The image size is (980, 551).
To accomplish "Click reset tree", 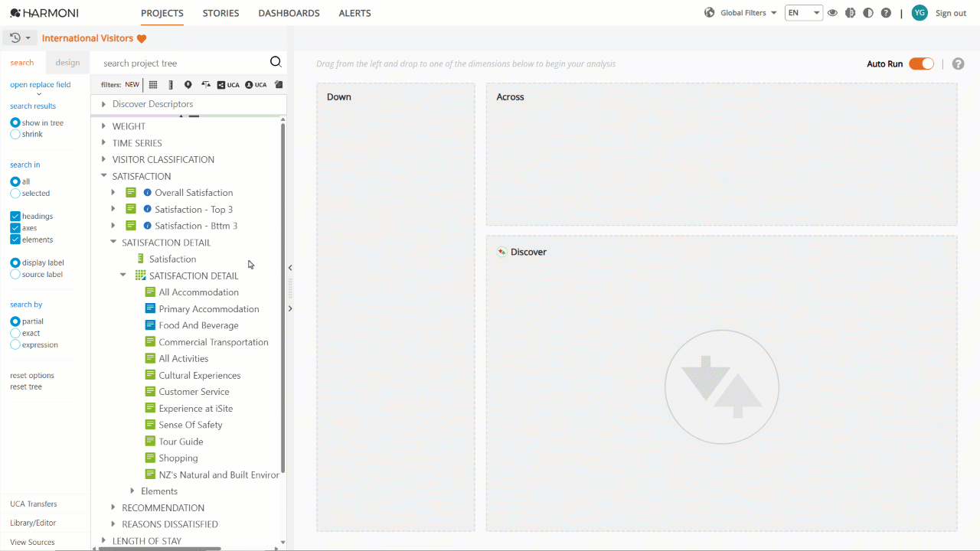I will click(26, 386).
